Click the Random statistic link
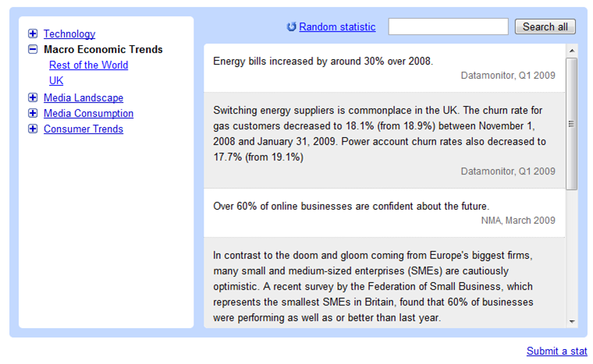Viewport: 593px width, 364px height. click(x=337, y=27)
